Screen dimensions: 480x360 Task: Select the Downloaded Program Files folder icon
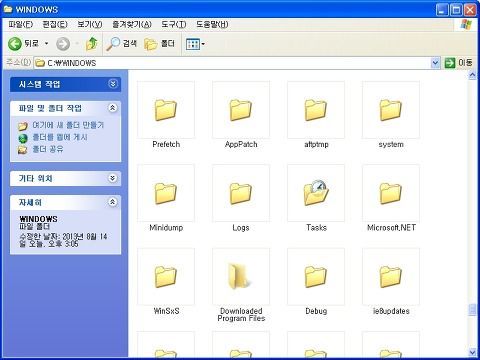point(239,276)
